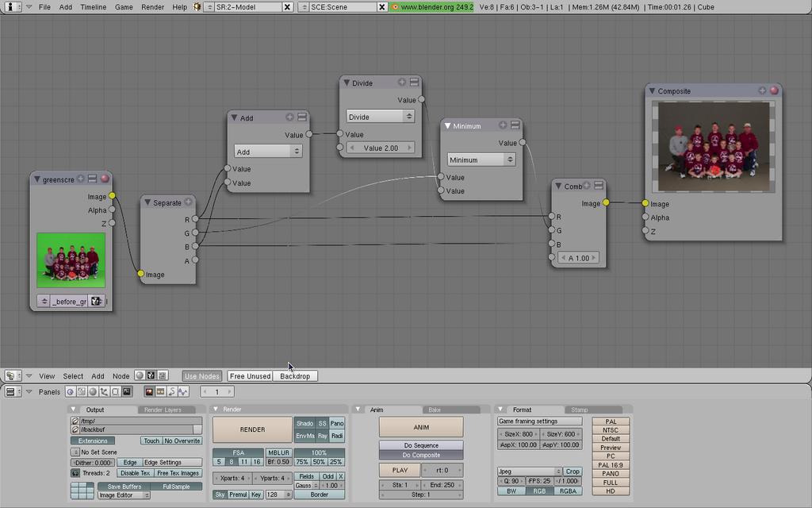Open the Add operation dropdown on Add node
The image size is (812, 508).
point(268,152)
